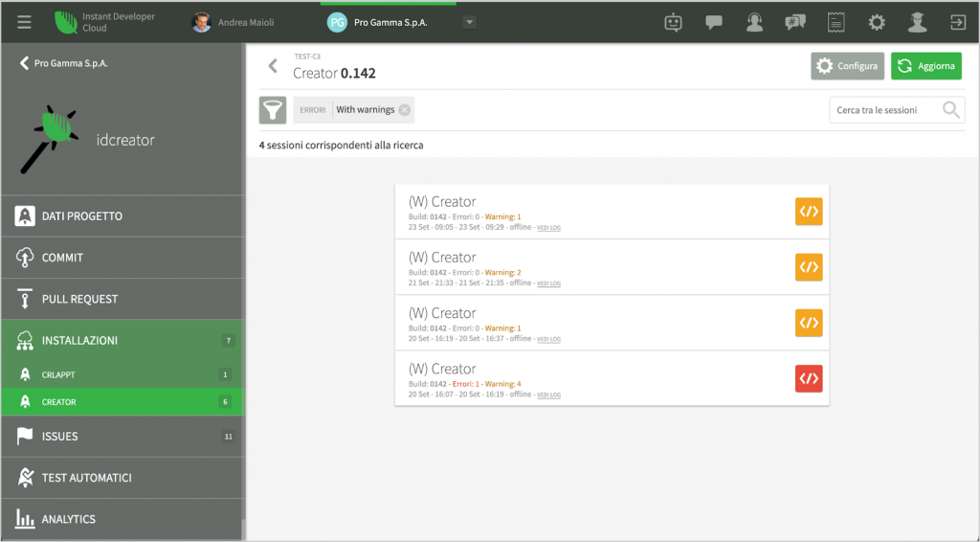This screenshot has height=542, width=980.
Task: Click the Configura button
Action: (x=848, y=66)
